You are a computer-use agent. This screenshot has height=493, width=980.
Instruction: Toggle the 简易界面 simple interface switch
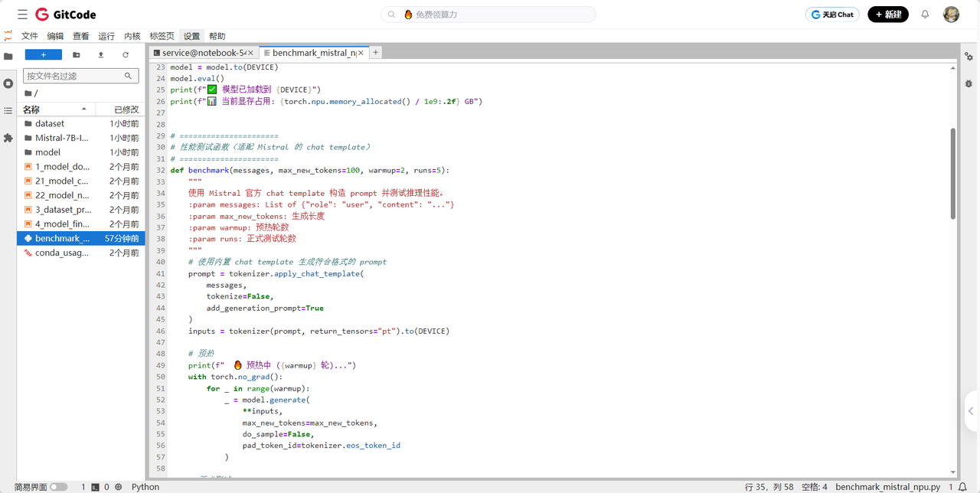pyautogui.click(x=58, y=487)
